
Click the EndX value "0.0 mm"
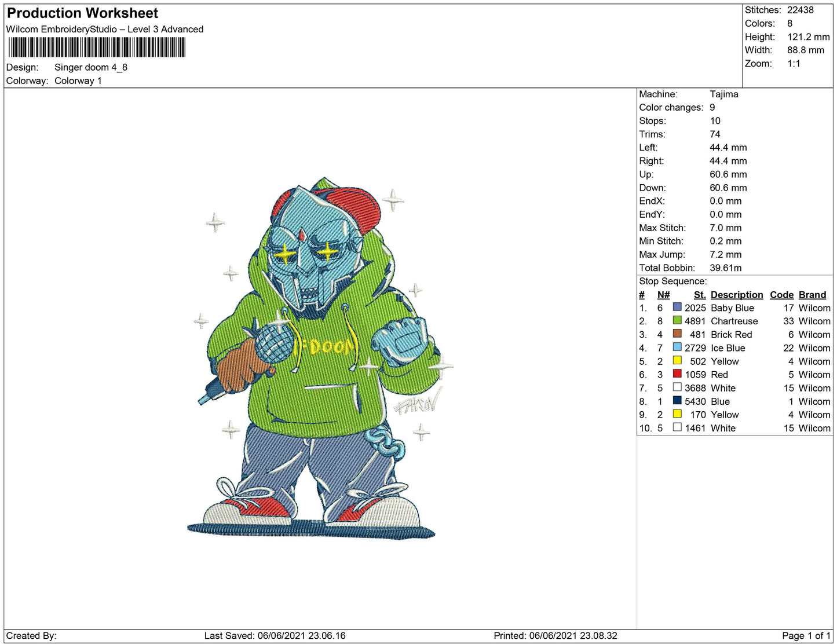726,200
